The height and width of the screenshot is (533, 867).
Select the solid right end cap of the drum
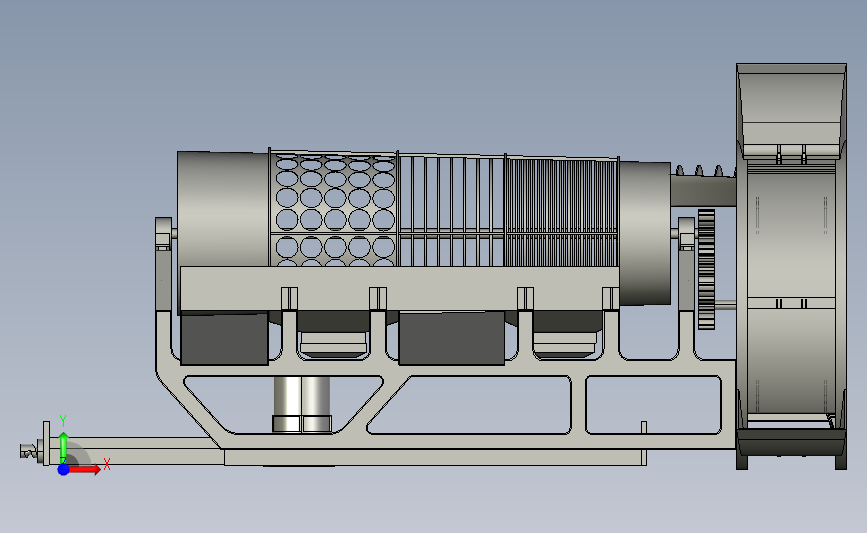(645, 232)
